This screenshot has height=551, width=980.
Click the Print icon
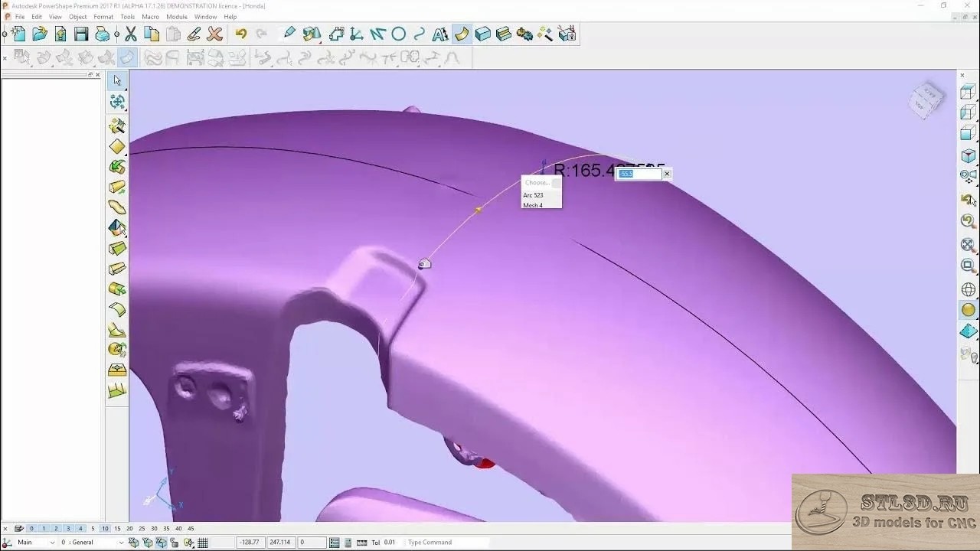[x=103, y=34]
